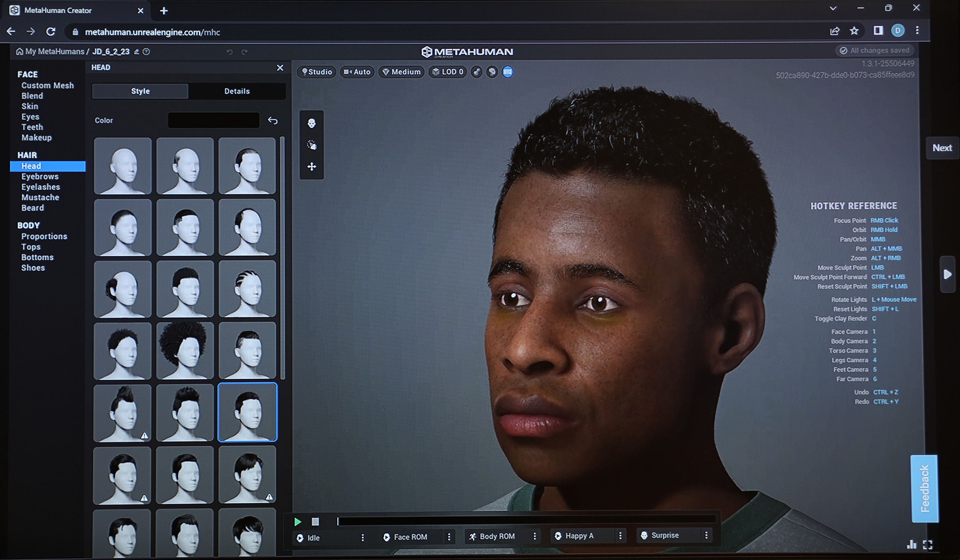Open Face ROM animation options menu
This screenshot has height=560, width=960.
pyautogui.click(x=449, y=537)
